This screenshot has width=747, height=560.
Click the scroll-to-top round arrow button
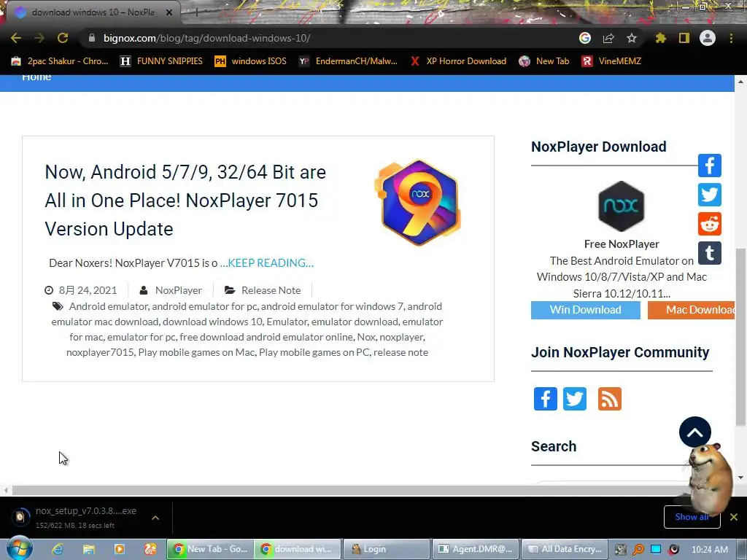(695, 432)
